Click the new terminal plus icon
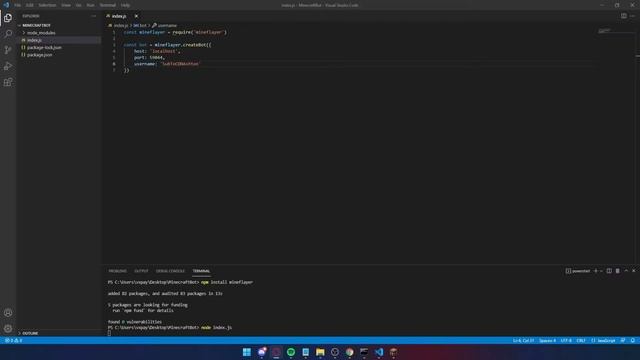This screenshot has height=360, width=640. [596, 271]
